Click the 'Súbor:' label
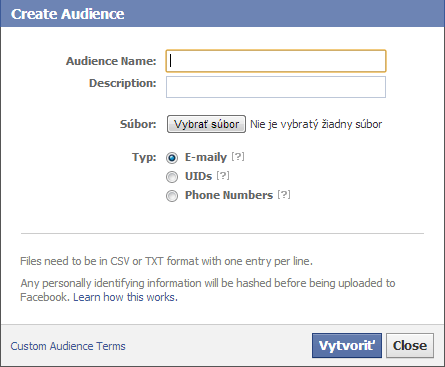Image resolution: width=445 pixels, height=367 pixels. click(x=138, y=124)
